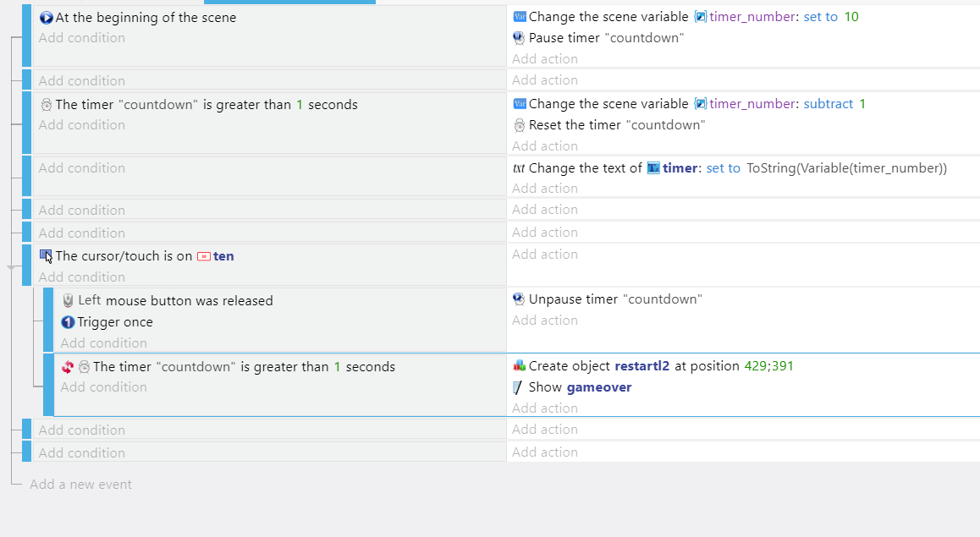Click the Pause timer "countdown" action icon
Screen dimensions: 980x537
point(518,37)
